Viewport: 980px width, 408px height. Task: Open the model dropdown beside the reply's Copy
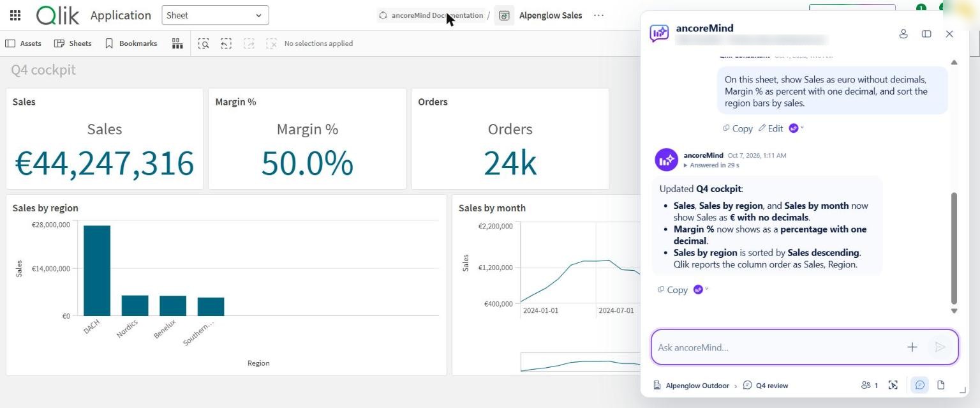[701, 290]
